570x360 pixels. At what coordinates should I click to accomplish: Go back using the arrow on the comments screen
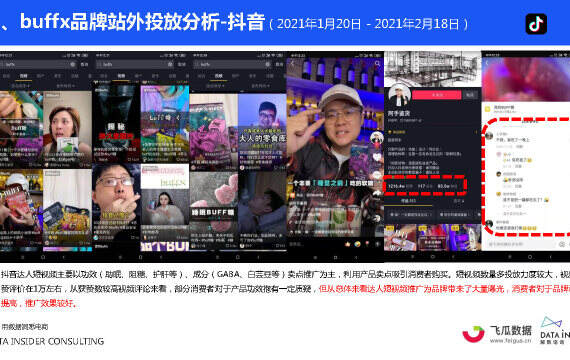[487, 63]
